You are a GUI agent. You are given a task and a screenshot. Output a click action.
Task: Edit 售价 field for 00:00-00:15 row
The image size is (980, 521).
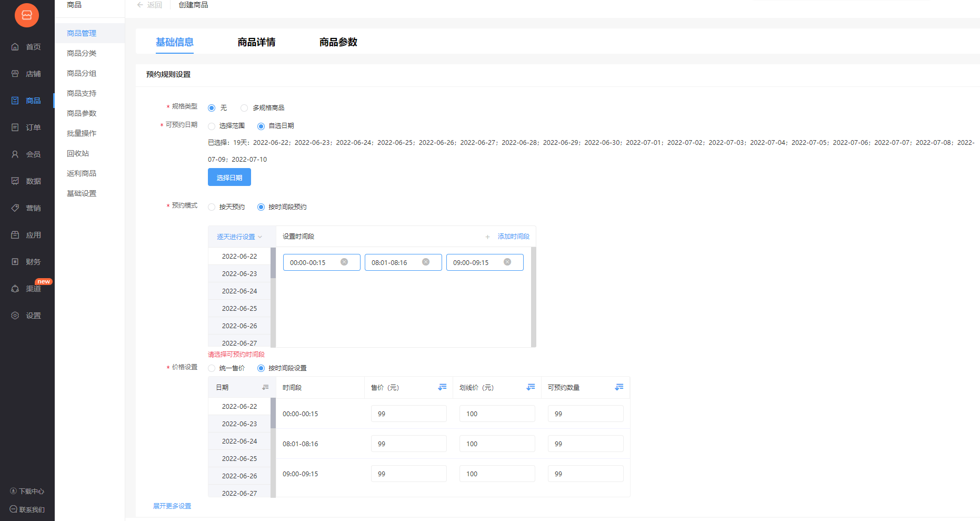point(409,414)
